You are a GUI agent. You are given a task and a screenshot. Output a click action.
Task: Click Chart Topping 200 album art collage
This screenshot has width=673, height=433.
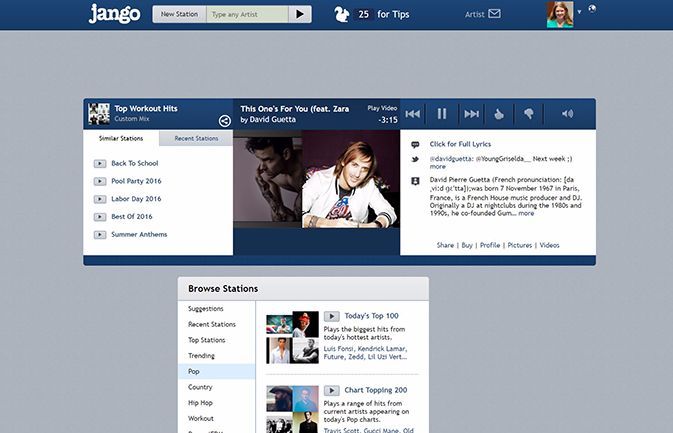292,409
